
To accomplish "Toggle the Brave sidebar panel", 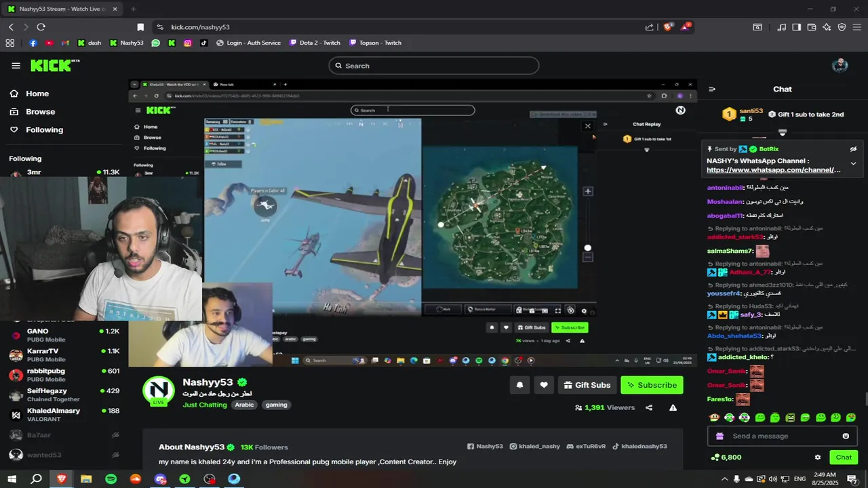I will tap(797, 27).
